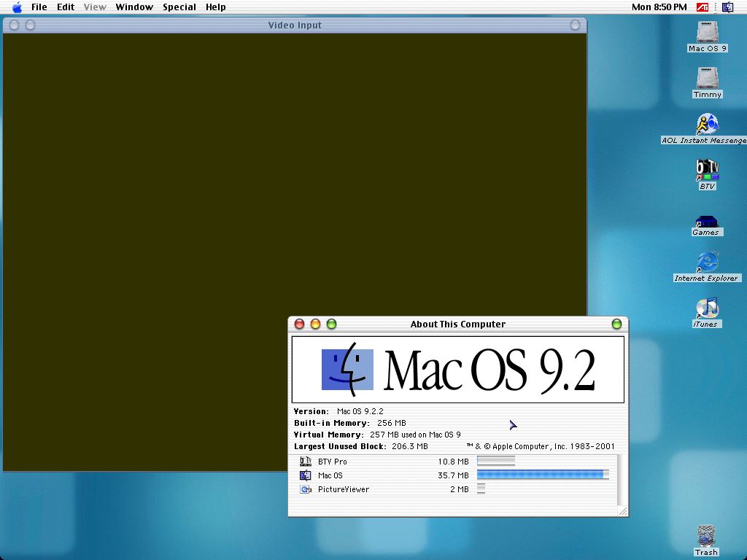Select the BTV Pro row in memory list
The height and width of the screenshot is (560, 747).
pos(333,462)
